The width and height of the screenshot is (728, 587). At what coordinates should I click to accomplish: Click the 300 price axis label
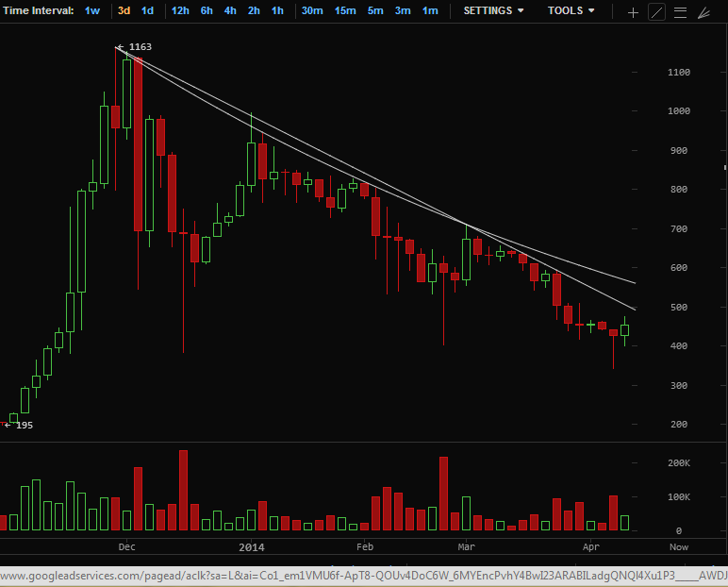point(679,386)
